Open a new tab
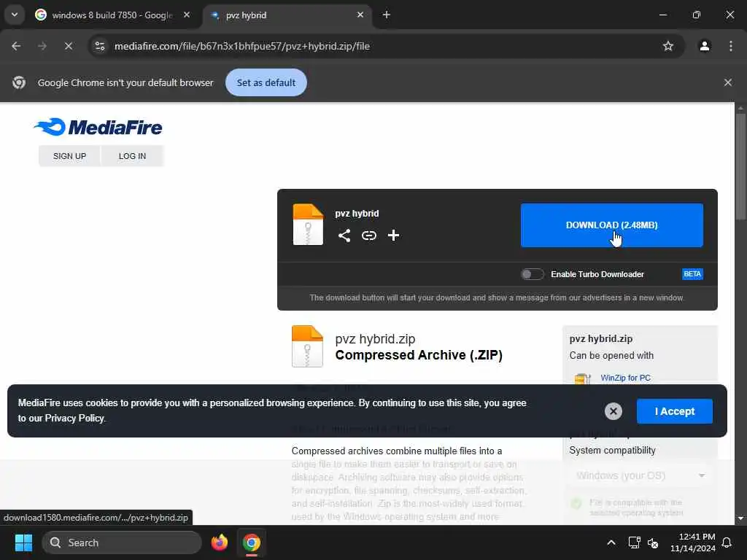The height and width of the screenshot is (560, 747). pyautogui.click(x=387, y=15)
